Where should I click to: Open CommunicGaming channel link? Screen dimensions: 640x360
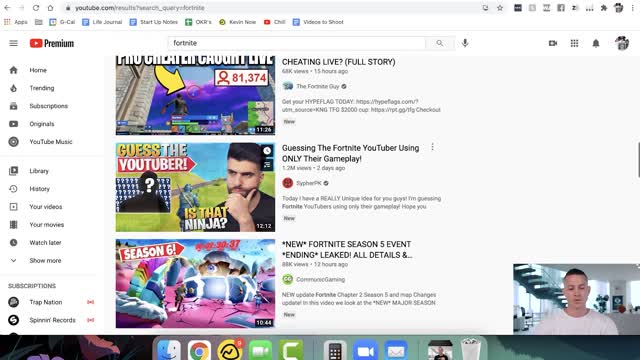point(320,280)
